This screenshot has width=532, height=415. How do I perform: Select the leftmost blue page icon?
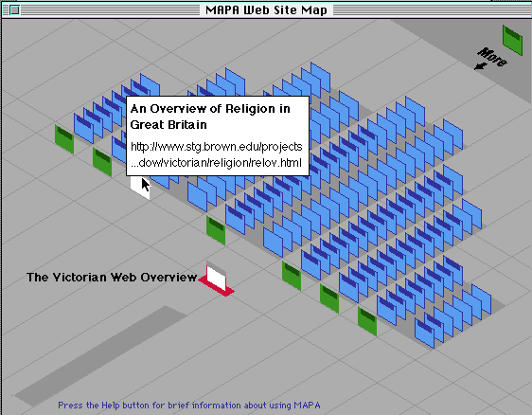83,128
